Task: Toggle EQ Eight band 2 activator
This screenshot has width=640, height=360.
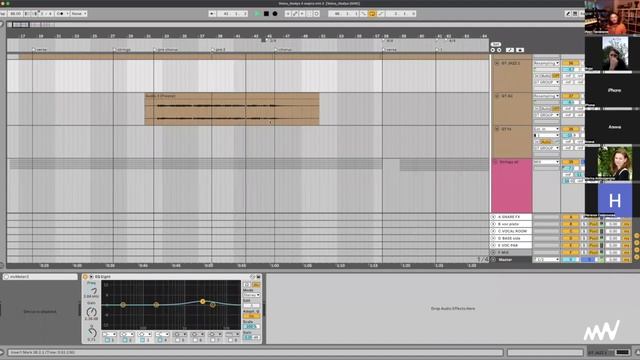Action: click(125, 340)
